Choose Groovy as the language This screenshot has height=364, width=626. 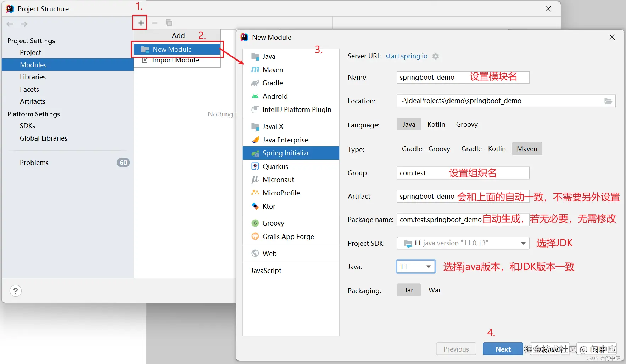coord(467,124)
